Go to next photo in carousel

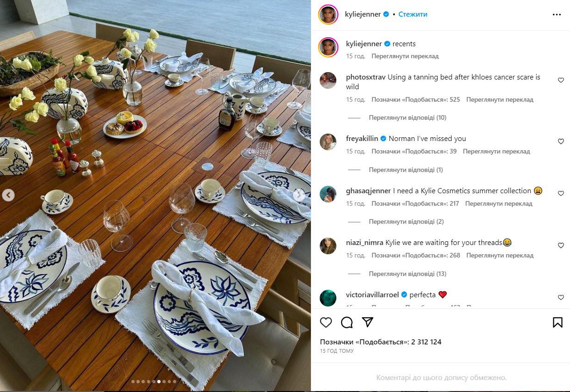click(299, 196)
